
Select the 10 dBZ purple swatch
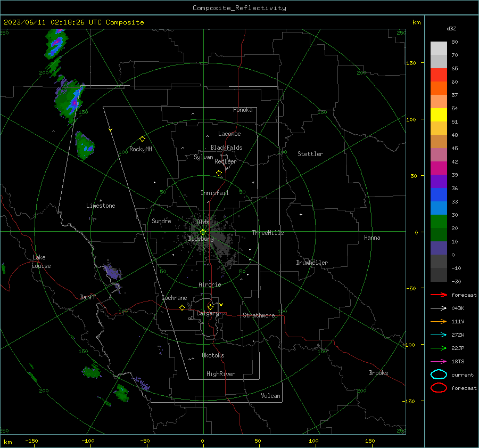tap(439, 248)
